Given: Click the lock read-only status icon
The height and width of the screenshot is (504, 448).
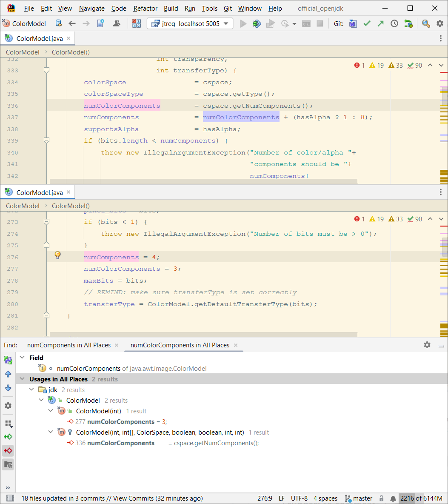Looking at the screenshot, I should [x=381, y=498].
